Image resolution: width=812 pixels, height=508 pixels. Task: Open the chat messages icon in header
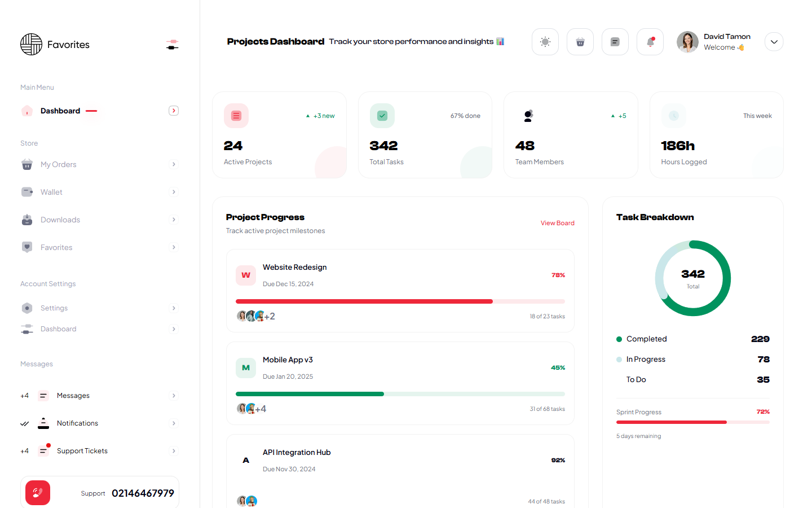point(615,42)
